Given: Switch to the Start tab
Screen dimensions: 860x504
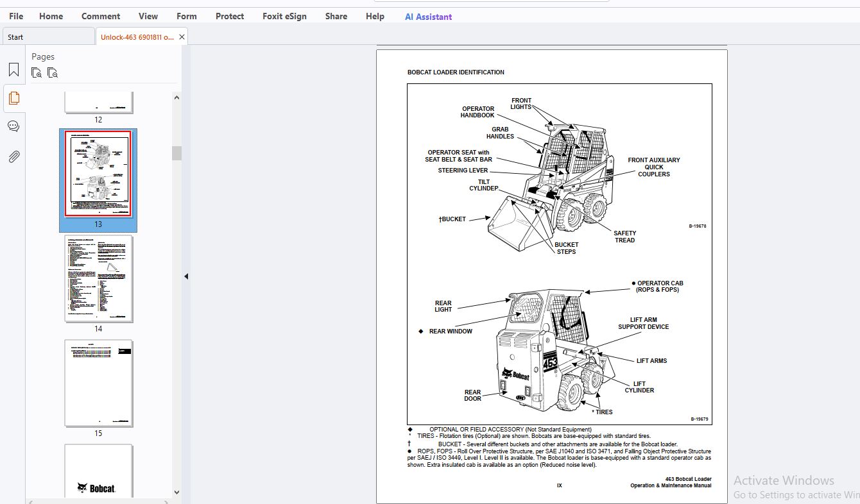Looking at the screenshot, I should (x=49, y=37).
